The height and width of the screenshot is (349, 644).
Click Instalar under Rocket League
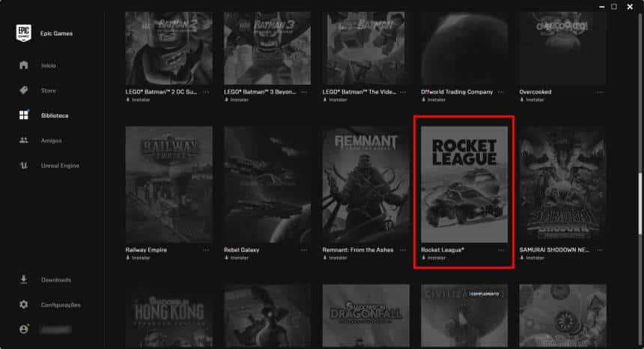click(x=434, y=258)
